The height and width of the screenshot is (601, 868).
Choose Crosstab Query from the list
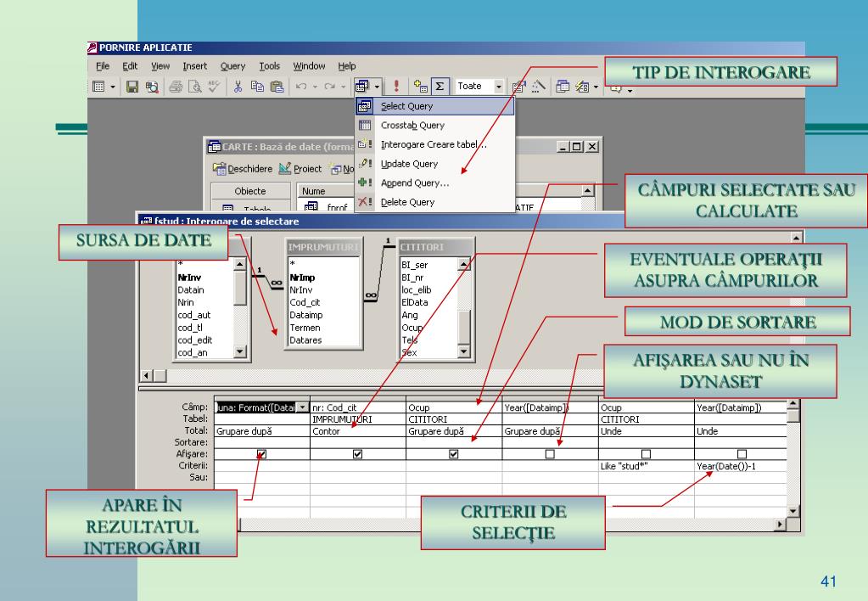coord(434,125)
